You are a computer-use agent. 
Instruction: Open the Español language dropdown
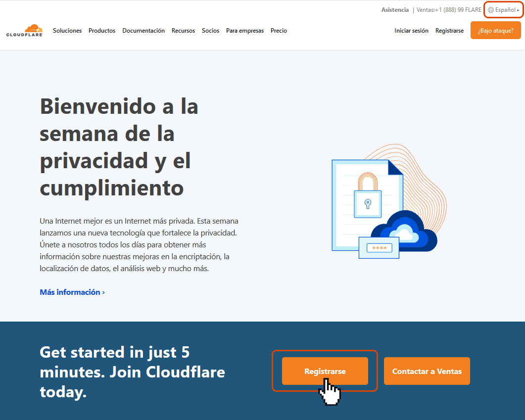pyautogui.click(x=505, y=10)
